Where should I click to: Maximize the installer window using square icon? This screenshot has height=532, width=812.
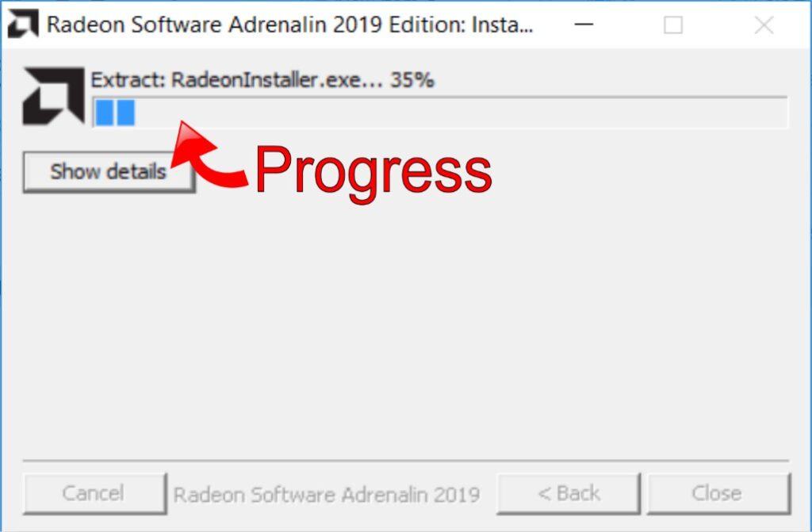click(672, 25)
